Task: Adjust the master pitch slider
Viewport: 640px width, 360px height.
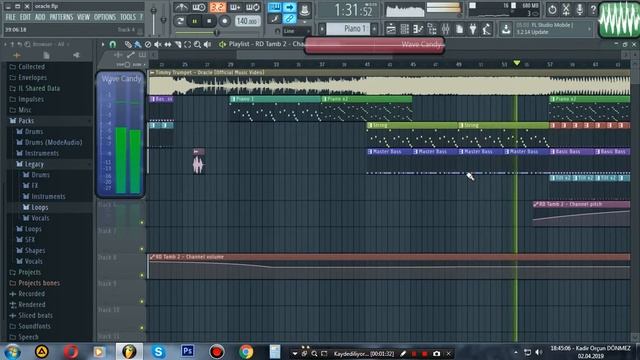Action: click(x=164, y=20)
